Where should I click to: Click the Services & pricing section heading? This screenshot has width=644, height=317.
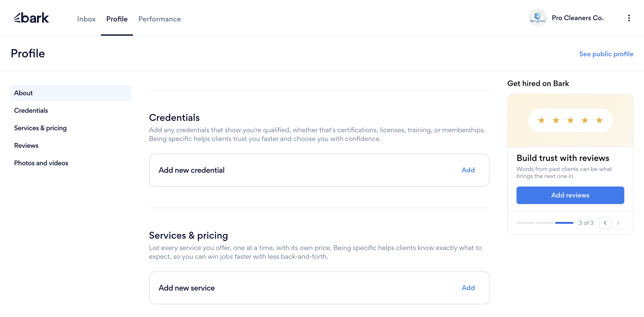[189, 236]
